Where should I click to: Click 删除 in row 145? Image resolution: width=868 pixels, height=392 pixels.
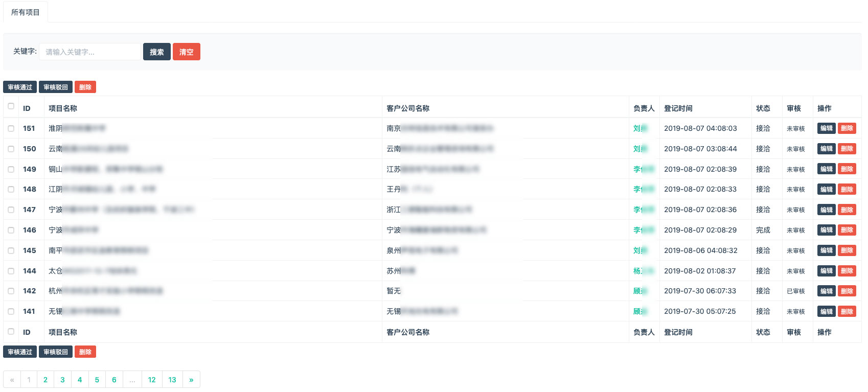tap(847, 250)
